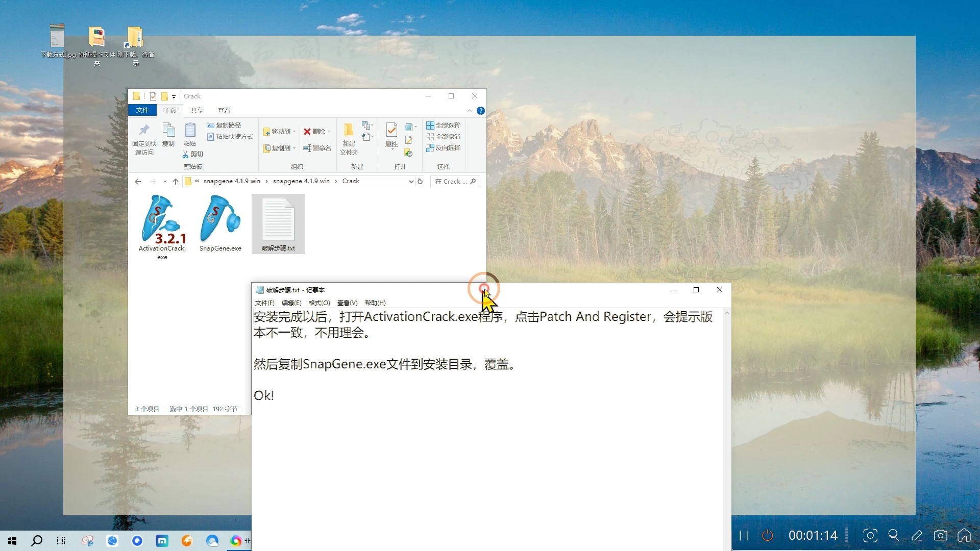The image size is (980, 551).
Task: Select ActivationCrack.exe file
Action: point(162,228)
